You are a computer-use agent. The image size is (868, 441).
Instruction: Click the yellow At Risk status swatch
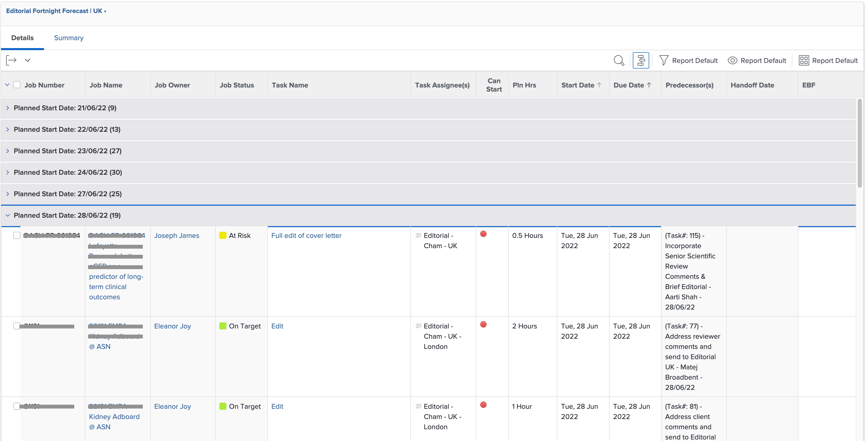pos(223,236)
